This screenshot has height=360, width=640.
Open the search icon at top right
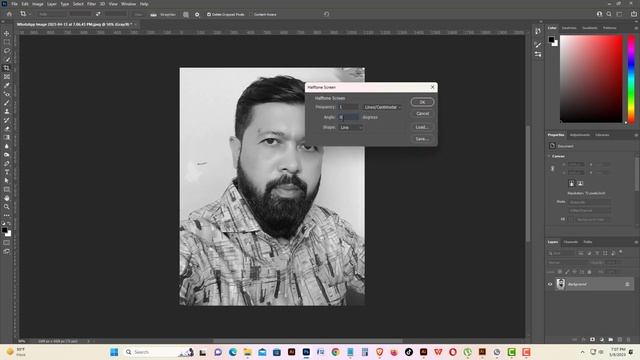[x=609, y=14]
